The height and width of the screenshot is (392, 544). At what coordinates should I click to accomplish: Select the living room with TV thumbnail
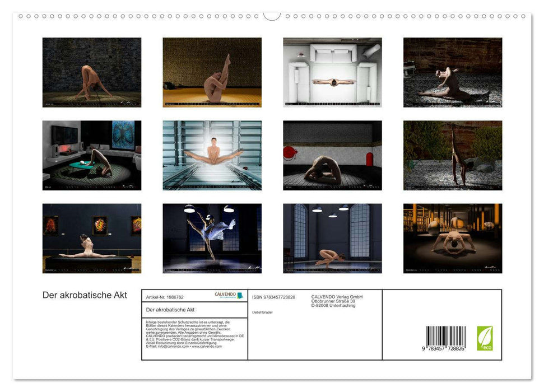[92, 155]
